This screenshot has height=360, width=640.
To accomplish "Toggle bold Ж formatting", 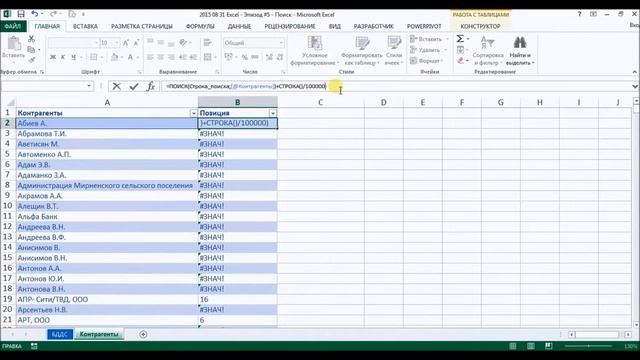I will click(53, 57).
